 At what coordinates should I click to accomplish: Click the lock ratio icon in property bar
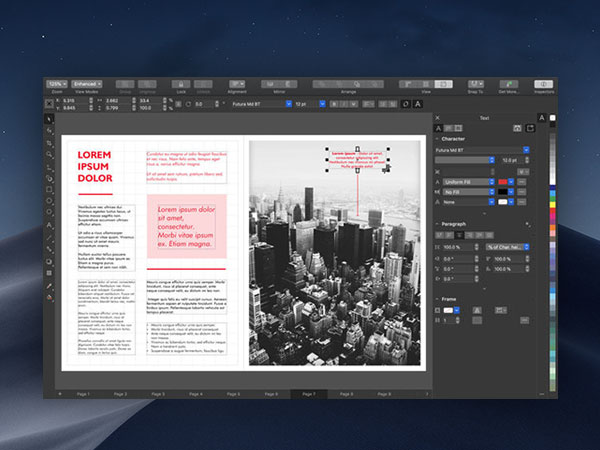[178, 104]
